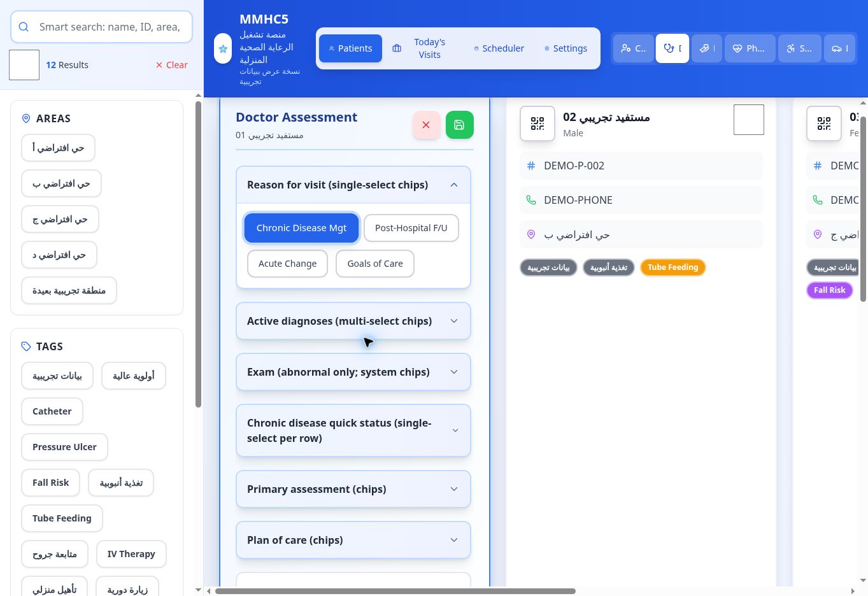Click purple Fall Risk badge on third card
The width and height of the screenshot is (868, 596).
(x=830, y=290)
